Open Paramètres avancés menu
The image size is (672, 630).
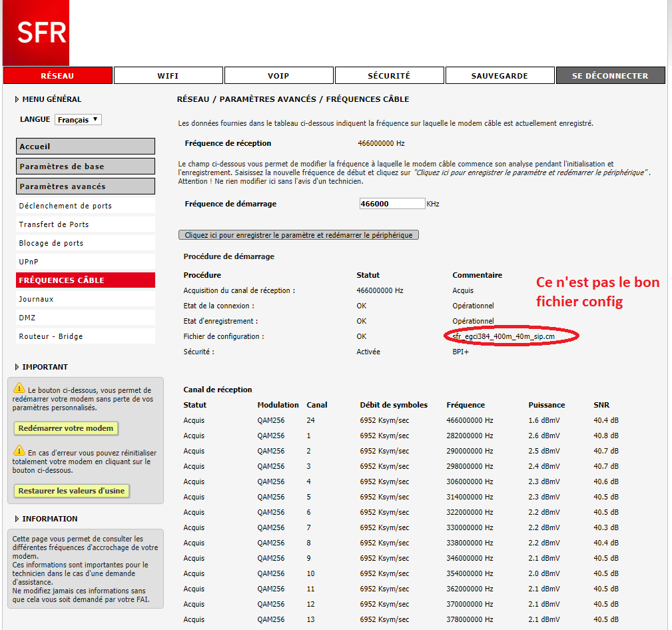tap(85, 186)
